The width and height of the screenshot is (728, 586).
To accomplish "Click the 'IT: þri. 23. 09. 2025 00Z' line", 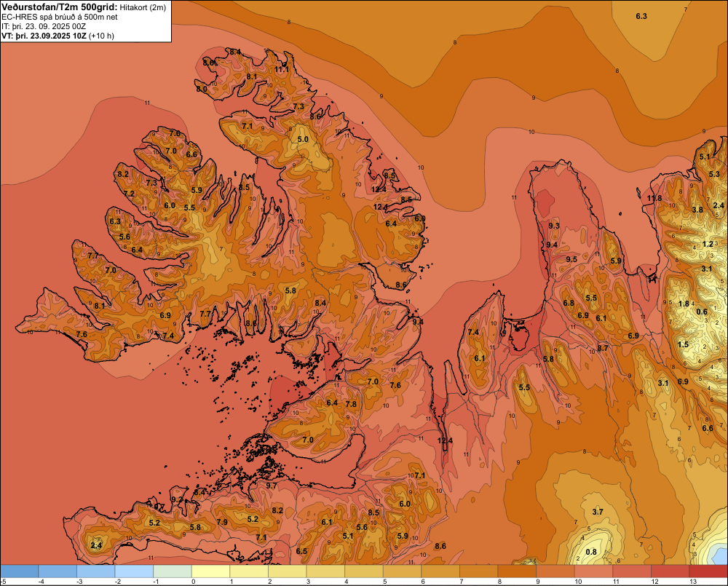I will click(44, 26).
